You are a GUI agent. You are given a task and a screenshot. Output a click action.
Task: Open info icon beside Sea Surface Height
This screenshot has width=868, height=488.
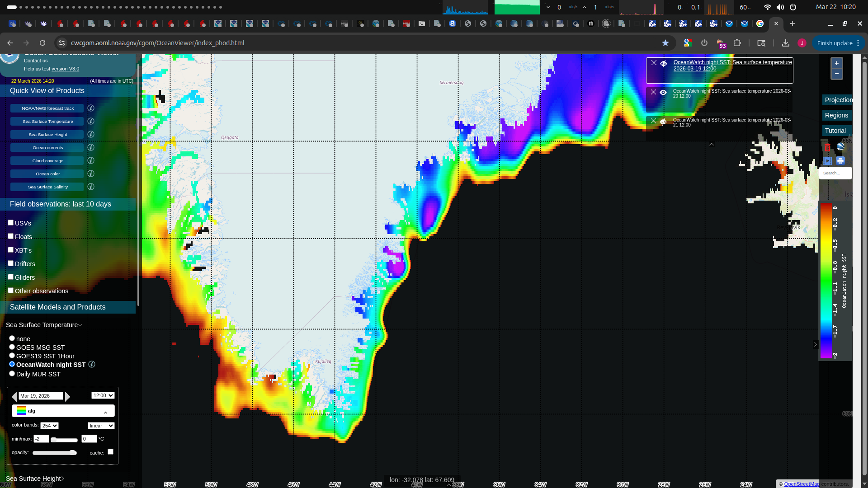(91, 134)
